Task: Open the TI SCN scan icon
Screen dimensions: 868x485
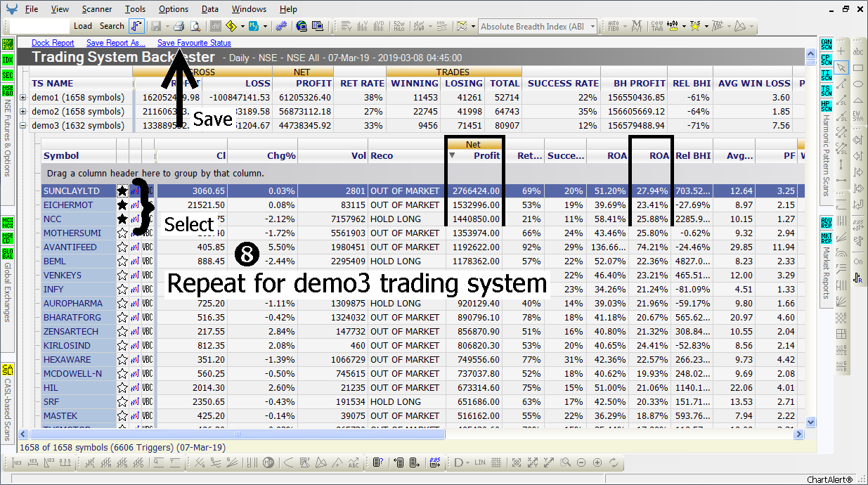Action: point(826,76)
